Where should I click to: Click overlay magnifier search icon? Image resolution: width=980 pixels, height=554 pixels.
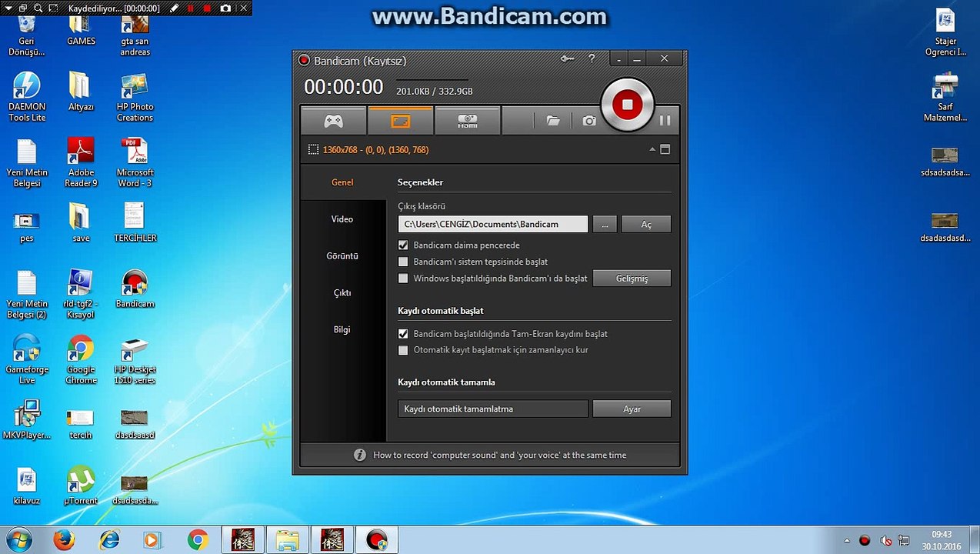coord(37,8)
